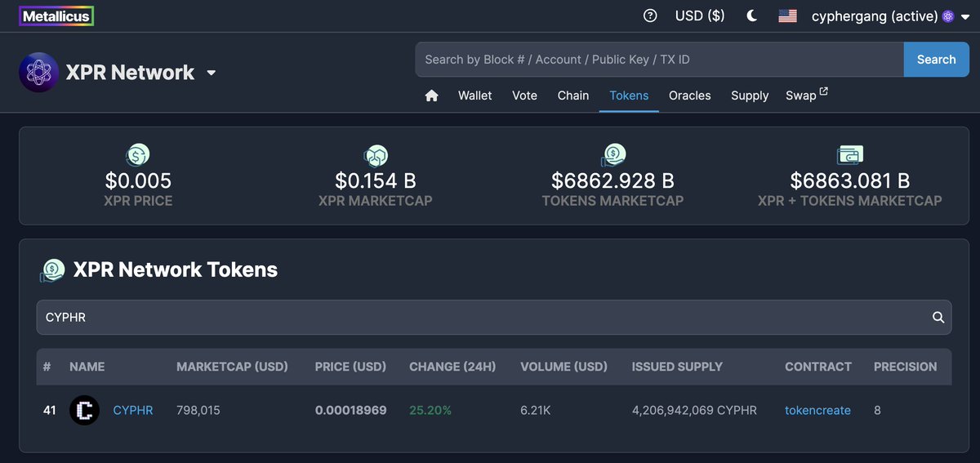Sort by MARKETCAP (USD) column header
980x463 pixels.
click(x=232, y=367)
